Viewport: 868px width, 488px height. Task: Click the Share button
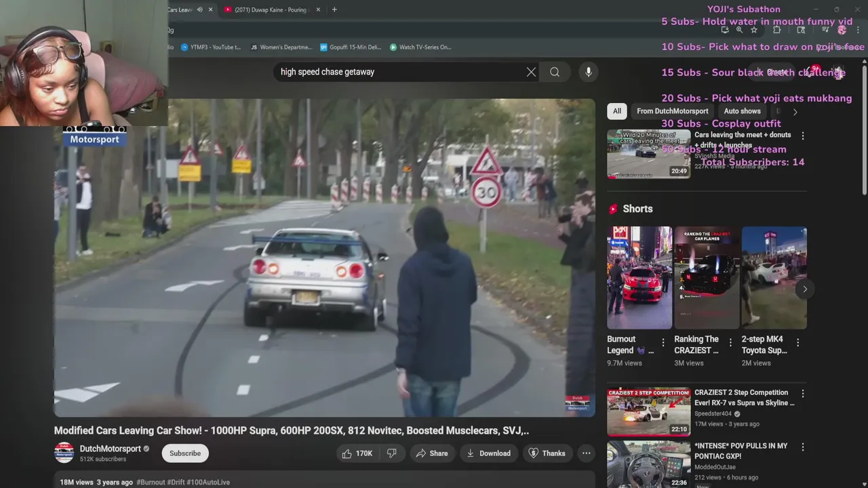pos(432,453)
